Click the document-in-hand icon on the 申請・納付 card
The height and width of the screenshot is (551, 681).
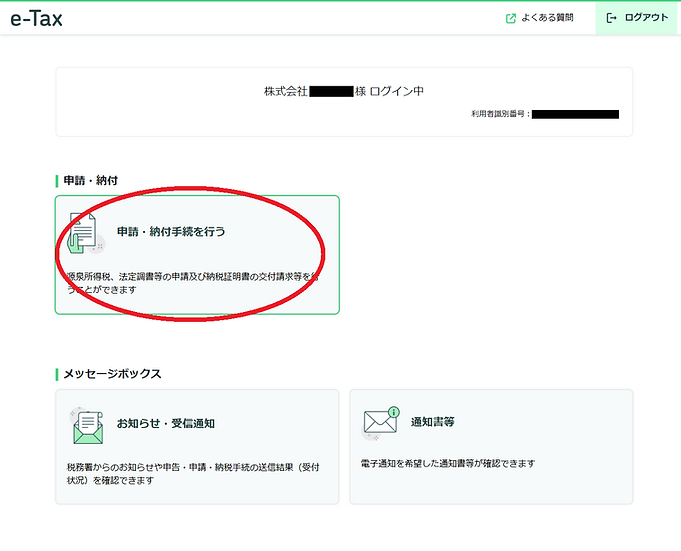coord(86,233)
